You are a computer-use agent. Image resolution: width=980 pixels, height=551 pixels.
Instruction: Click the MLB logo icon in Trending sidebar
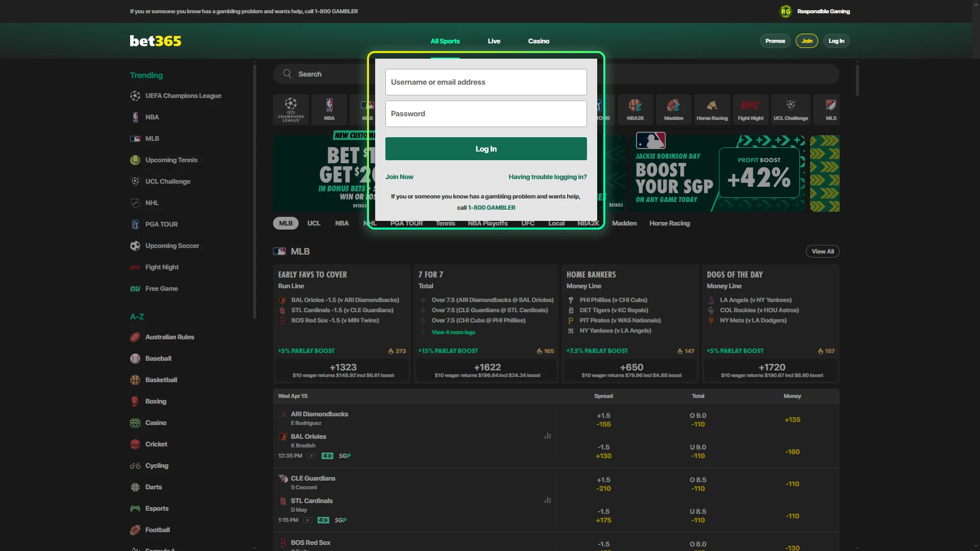[135, 139]
